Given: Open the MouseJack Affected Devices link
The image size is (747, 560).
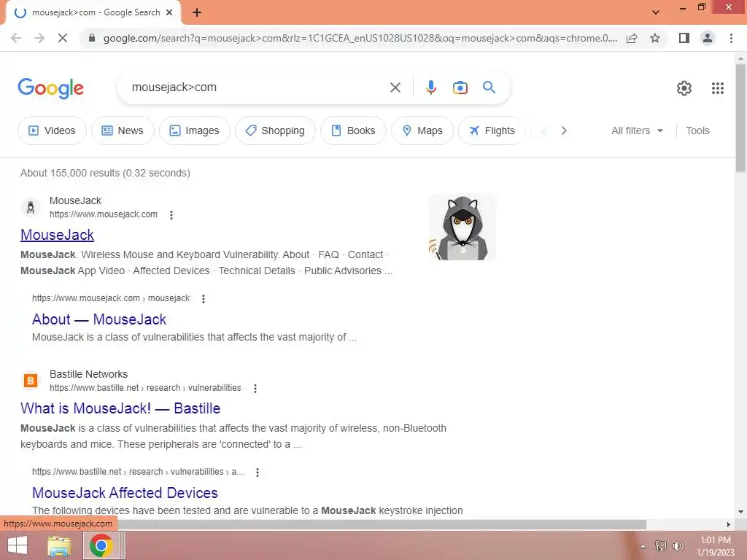Looking at the screenshot, I should tap(125, 492).
